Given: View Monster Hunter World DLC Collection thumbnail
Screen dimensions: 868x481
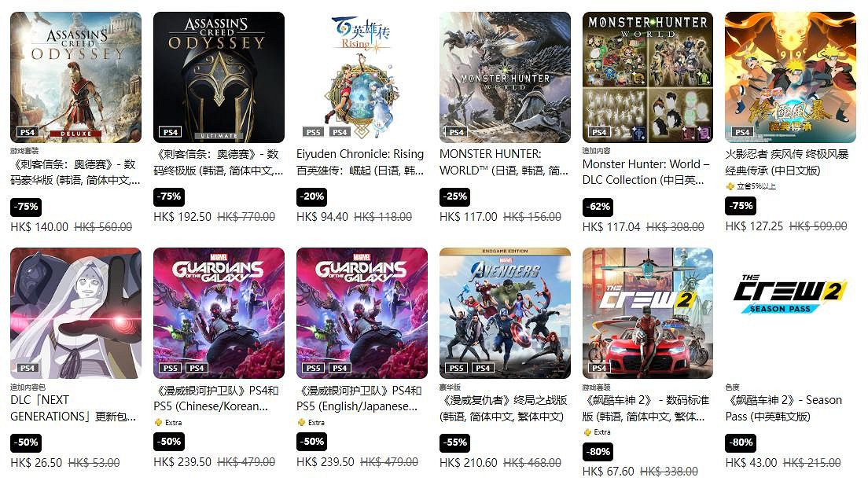Looking at the screenshot, I should [x=648, y=78].
